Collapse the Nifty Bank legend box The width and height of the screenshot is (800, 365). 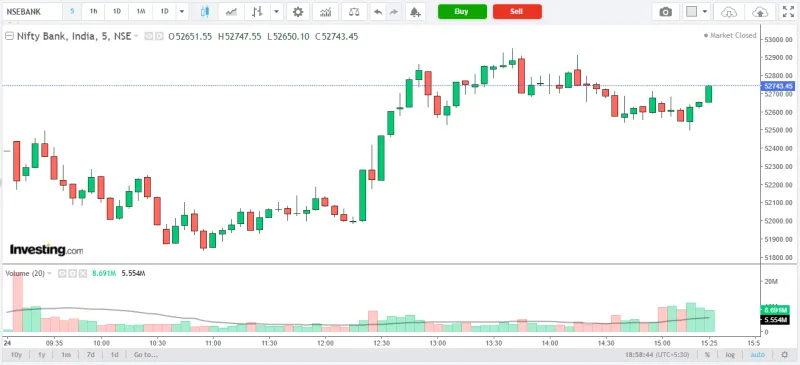point(9,36)
